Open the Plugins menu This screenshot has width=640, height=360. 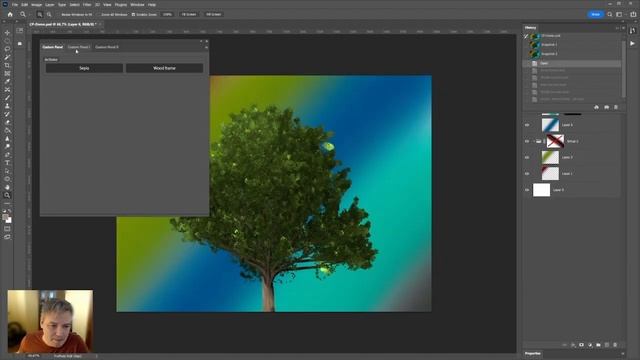(120, 4)
